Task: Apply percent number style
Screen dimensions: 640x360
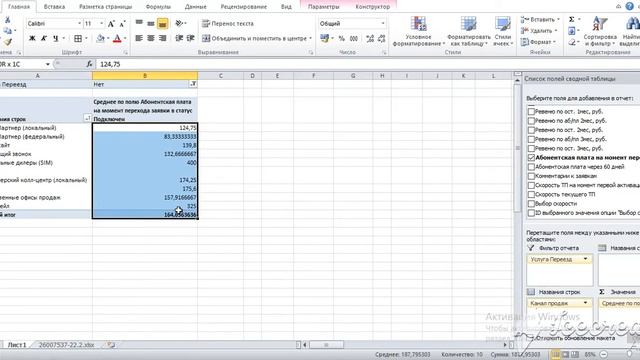Action: pyautogui.click(x=342, y=38)
